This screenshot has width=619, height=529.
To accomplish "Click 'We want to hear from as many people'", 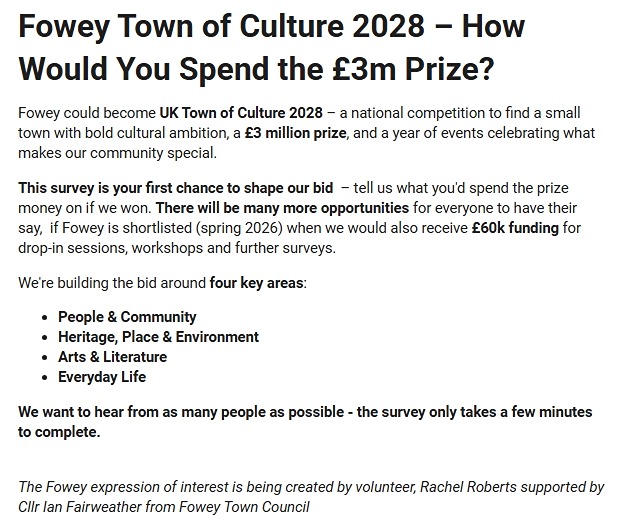I will point(150,412).
